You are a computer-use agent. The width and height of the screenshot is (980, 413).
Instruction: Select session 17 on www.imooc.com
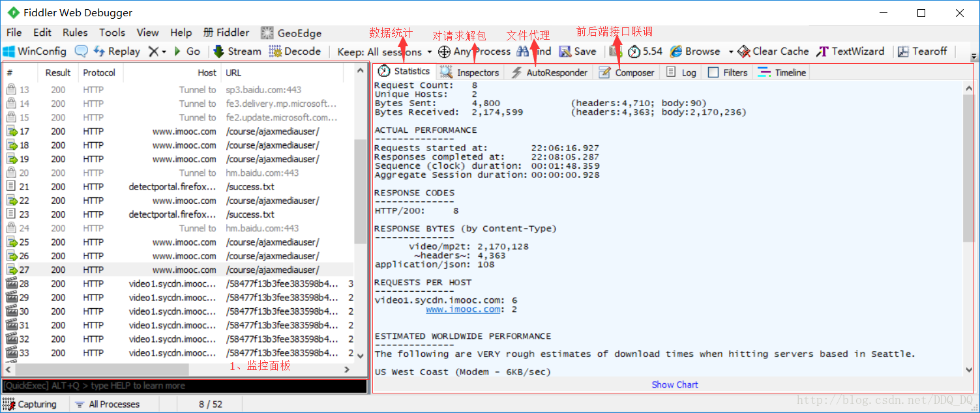point(178,132)
